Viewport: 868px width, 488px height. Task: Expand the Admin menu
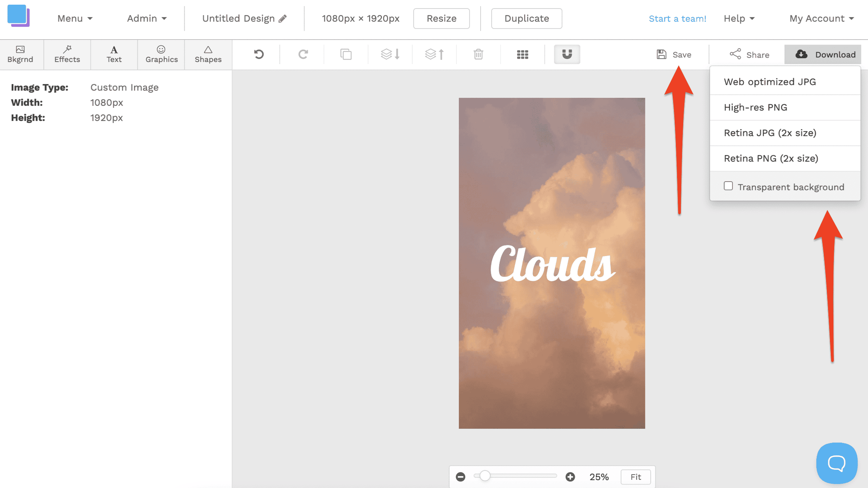tap(146, 19)
